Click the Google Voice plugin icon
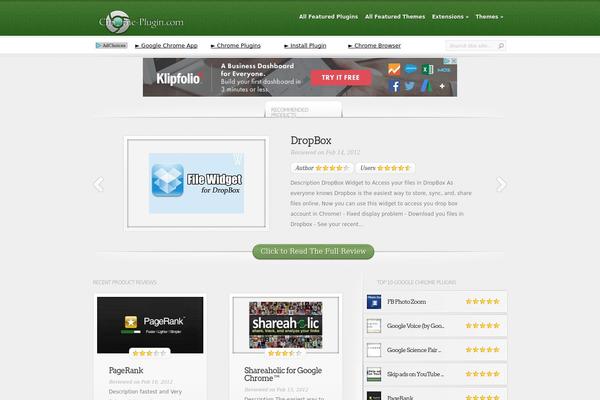Image resolution: width=600 pixels, height=400 pixels. (x=374, y=326)
